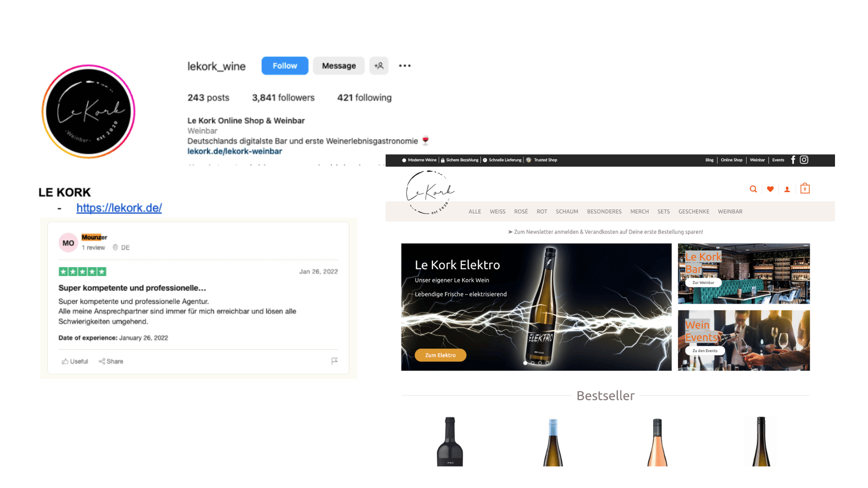Click the add-person suggestion icon
868x488 pixels.
pyautogui.click(x=379, y=66)
